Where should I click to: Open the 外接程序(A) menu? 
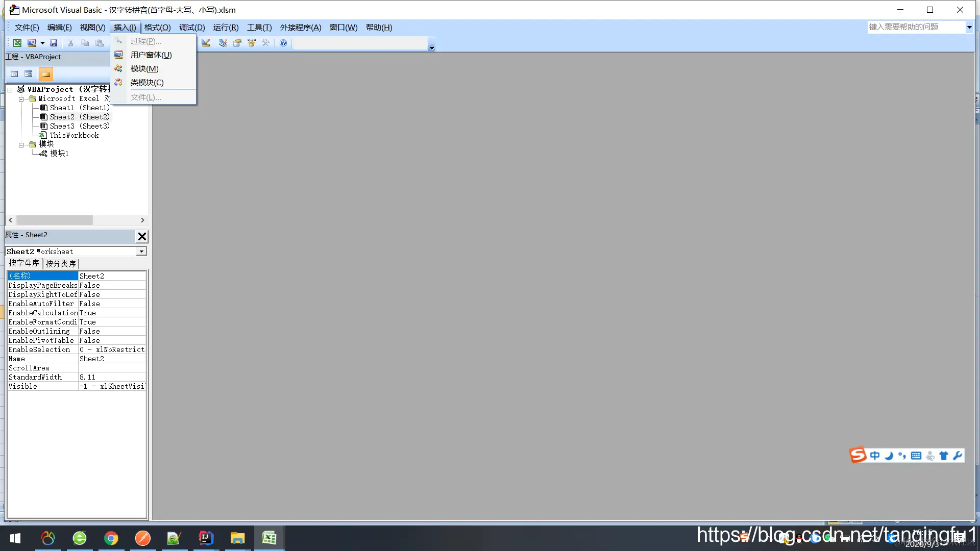(x=301, y=28)
